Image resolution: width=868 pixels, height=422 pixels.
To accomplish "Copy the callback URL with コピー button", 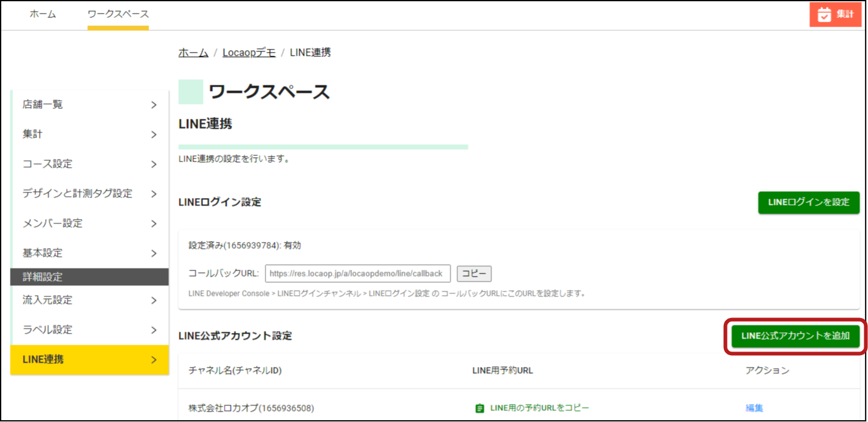I will [474, 273].
